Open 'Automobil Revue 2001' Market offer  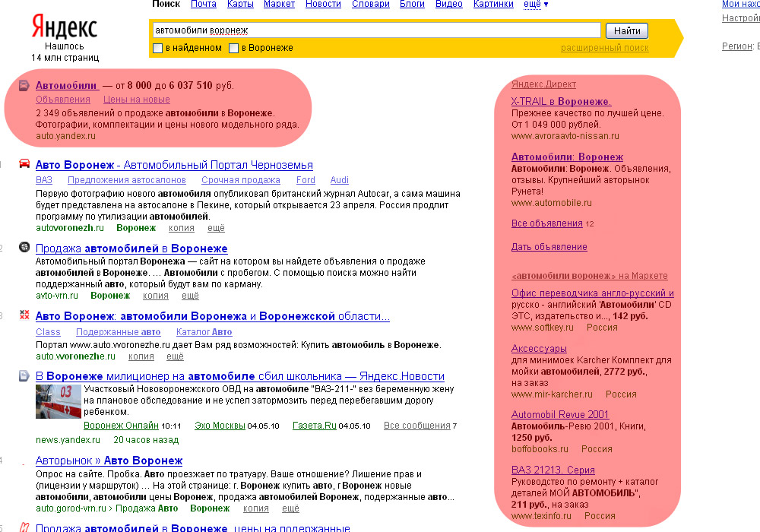[x=560, y=415]
